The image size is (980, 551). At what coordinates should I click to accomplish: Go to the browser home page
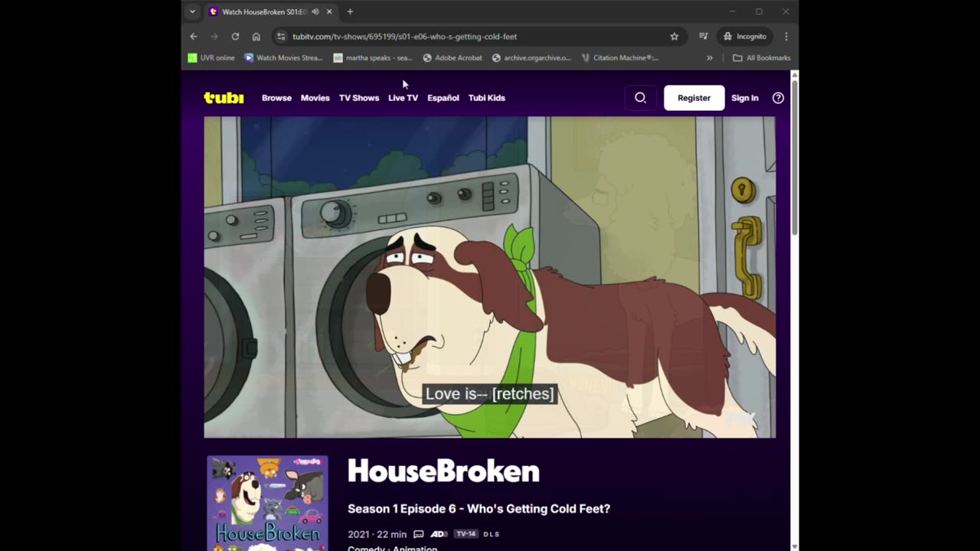(256, 36)
